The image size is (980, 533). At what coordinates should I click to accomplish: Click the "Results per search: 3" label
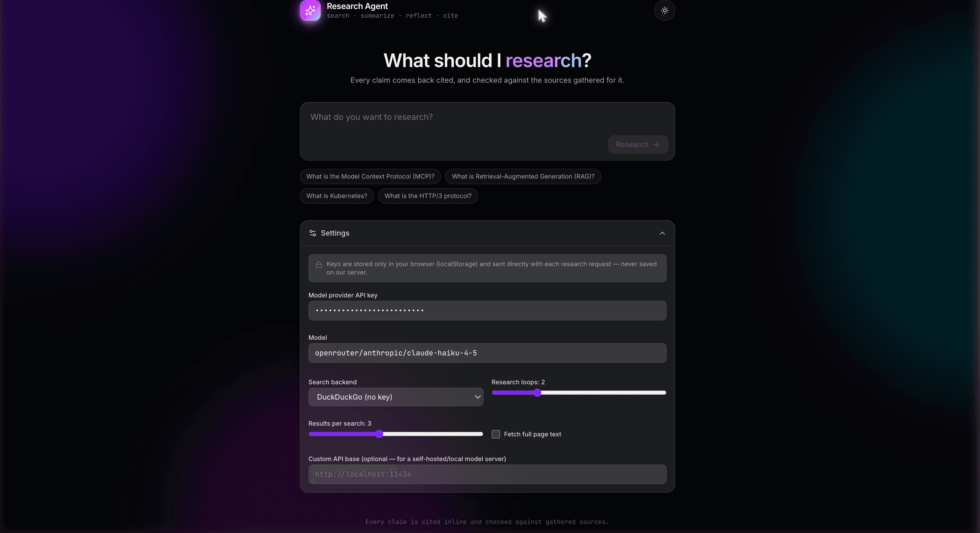(339, 424)
